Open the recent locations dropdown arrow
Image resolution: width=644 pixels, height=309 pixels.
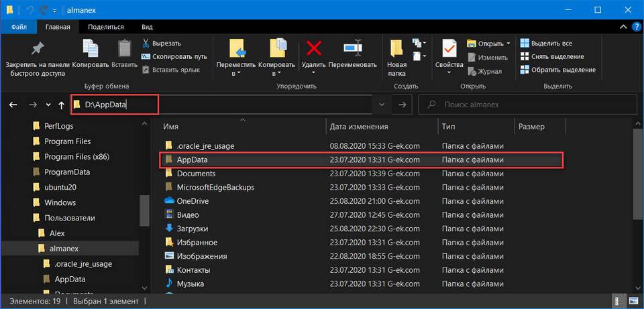pos(48,105)
